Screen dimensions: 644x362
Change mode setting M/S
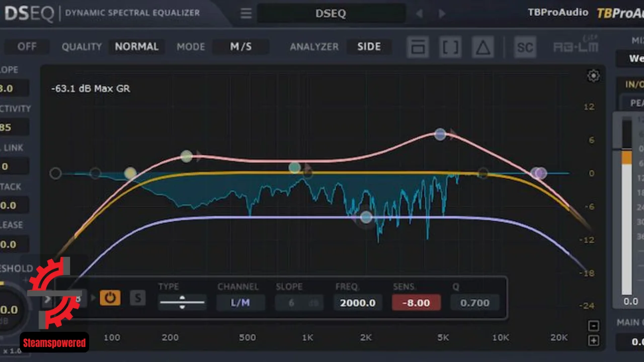click(x=240, y=47)
